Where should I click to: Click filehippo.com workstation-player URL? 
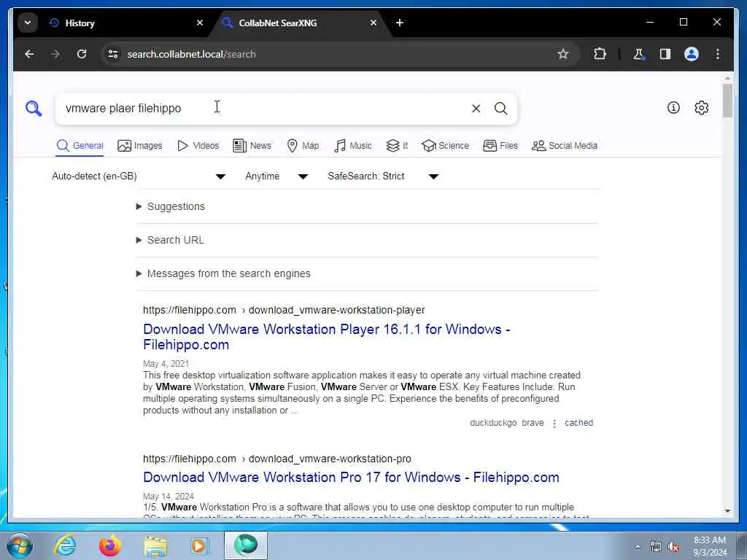[x=284, y=311]
